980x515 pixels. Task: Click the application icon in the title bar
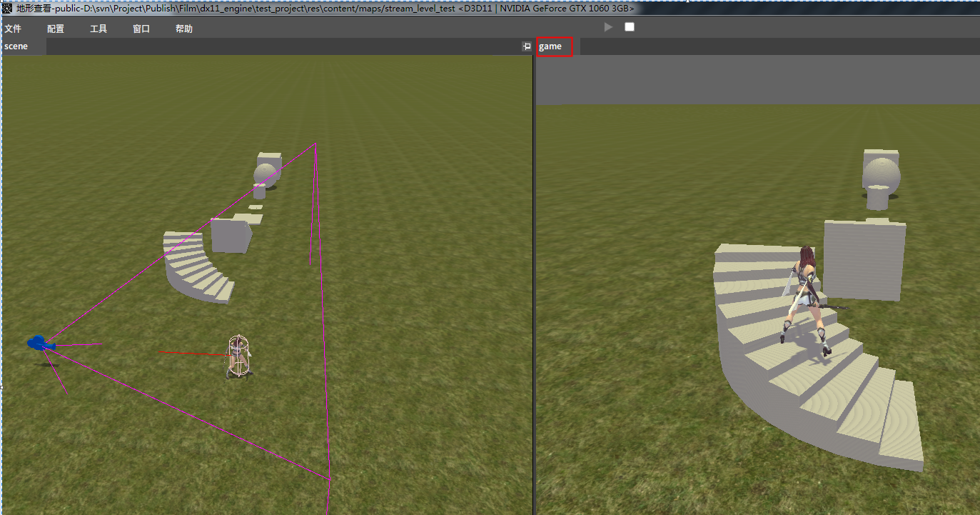pyautogui.click(x=7, y=8)
